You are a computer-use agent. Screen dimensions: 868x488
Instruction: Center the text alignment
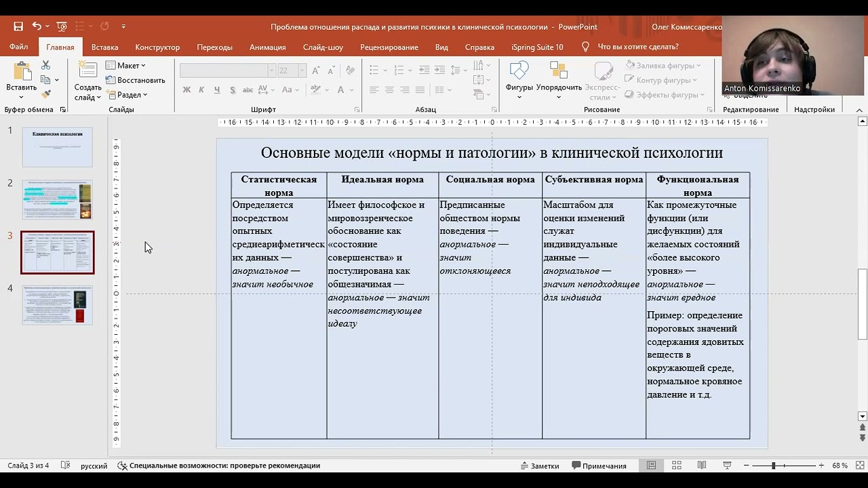(389, 89)
